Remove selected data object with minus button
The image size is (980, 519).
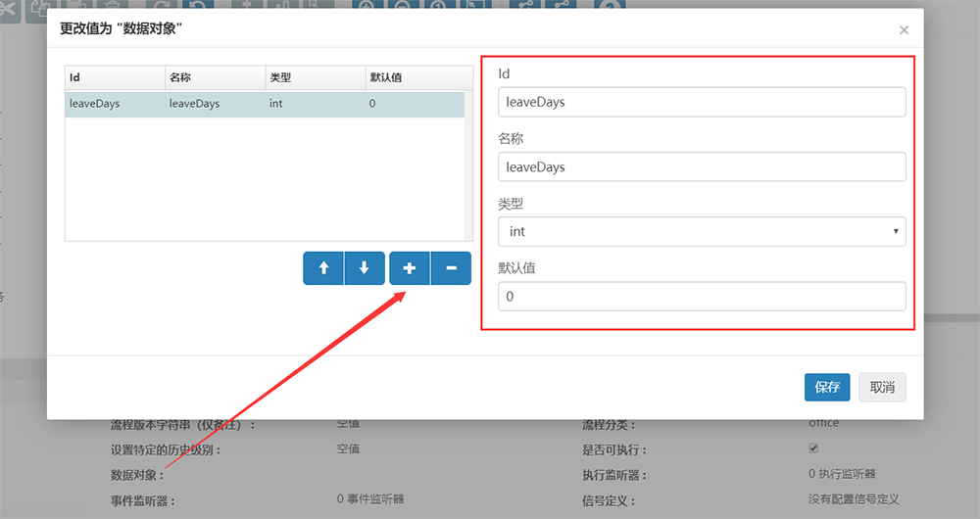(x=451, y=268)
